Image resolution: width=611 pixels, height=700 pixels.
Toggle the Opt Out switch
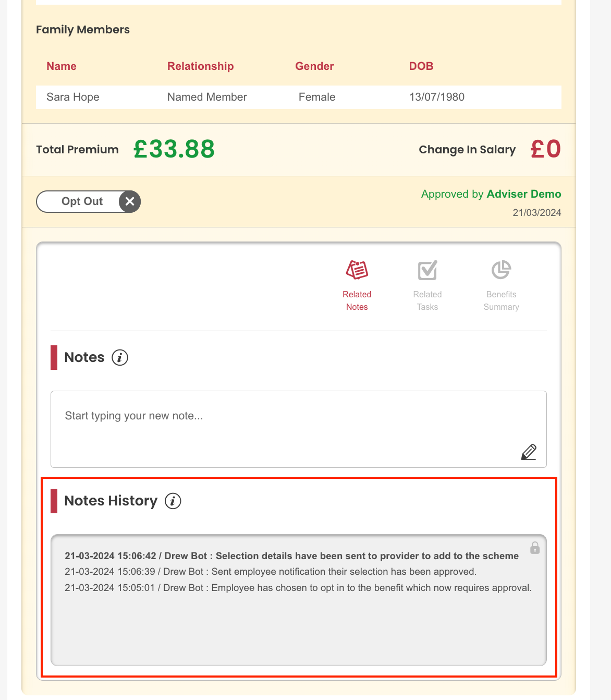click(88, 201)
